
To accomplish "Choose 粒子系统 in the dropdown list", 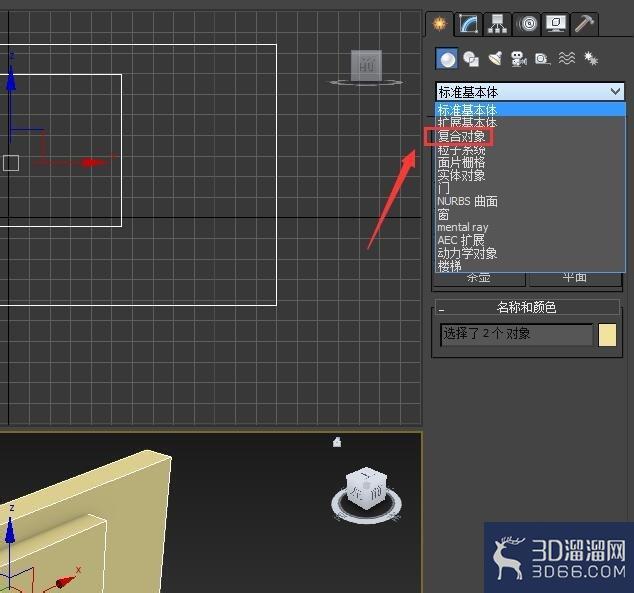I will coord(530,150).
